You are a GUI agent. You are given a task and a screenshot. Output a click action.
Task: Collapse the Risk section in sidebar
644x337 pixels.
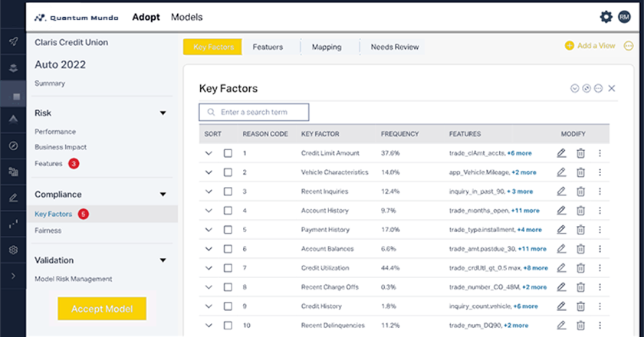click(x=163, y=113)
